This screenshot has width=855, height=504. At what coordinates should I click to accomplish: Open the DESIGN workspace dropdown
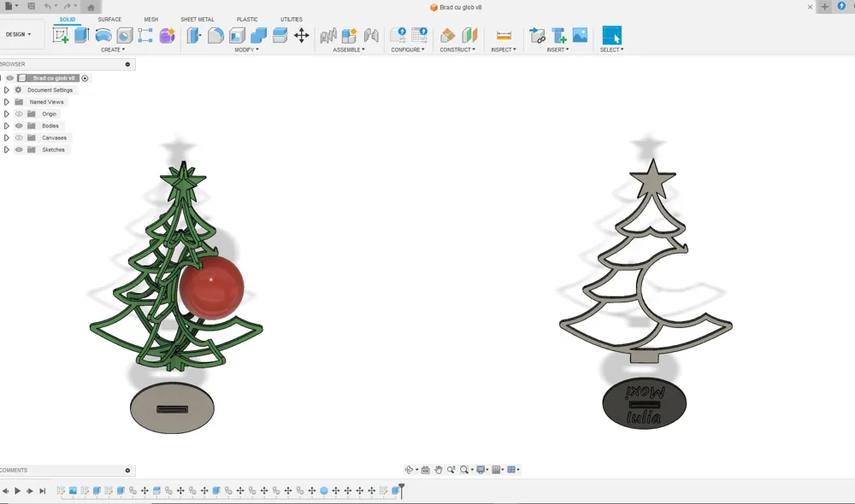tap(19, 34)
